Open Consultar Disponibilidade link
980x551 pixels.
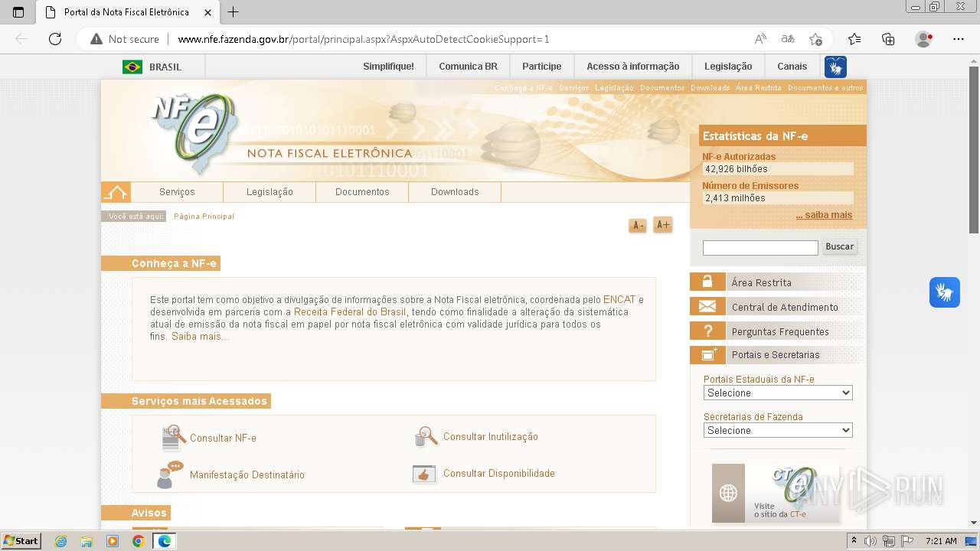pyautogui.click(x=499, y=474)
